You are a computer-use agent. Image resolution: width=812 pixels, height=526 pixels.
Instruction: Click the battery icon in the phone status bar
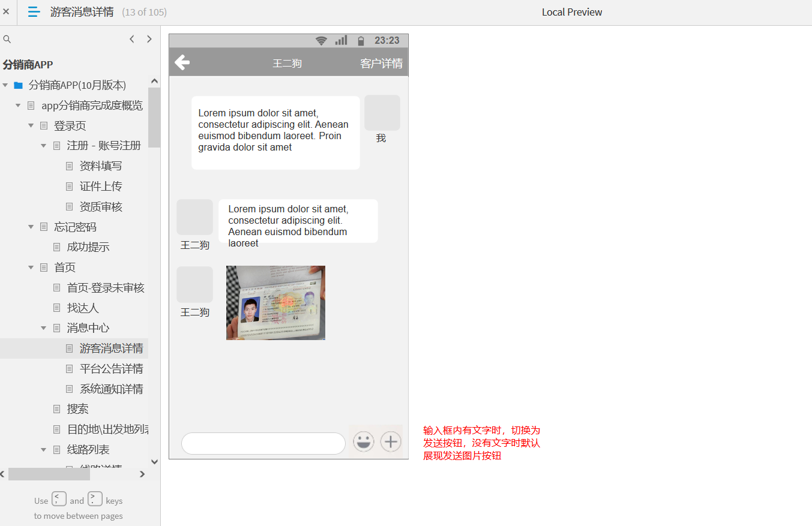pos(361,41)
